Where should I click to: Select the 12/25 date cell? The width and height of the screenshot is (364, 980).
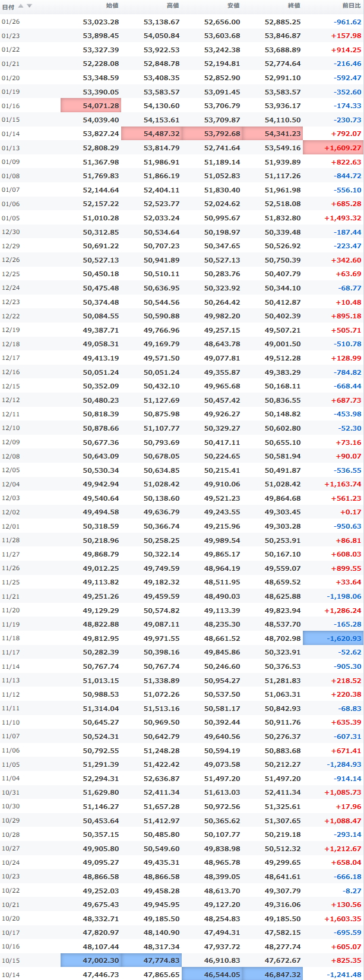[x=11, y=274]
